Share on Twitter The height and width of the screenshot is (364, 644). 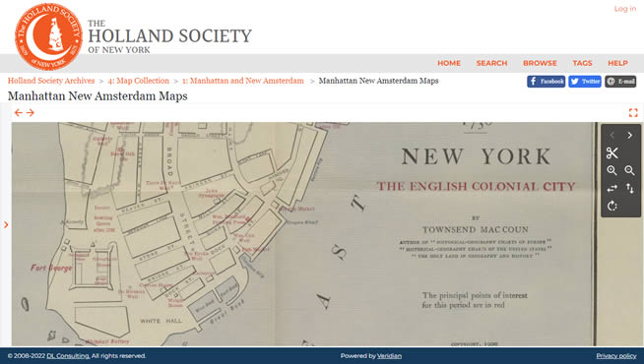(585, 82)
